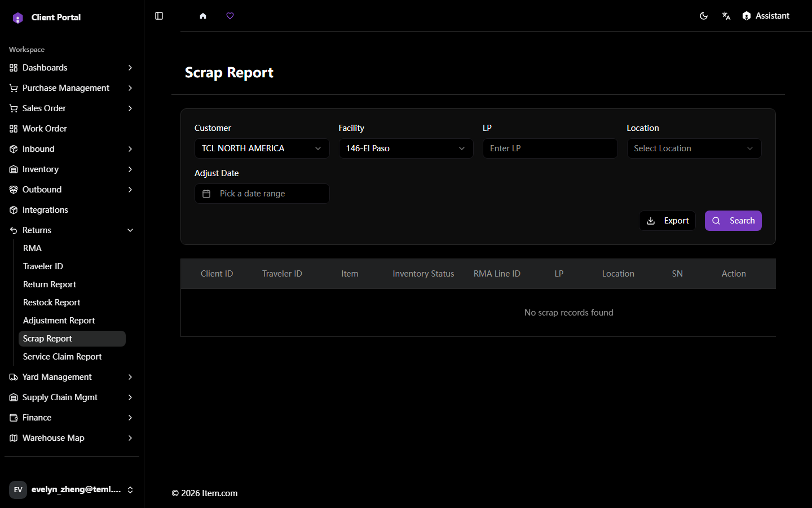Click the Inbound box icon
Image resolution: width=812 pixels, height=508 pixels.
tap(14, 149)
